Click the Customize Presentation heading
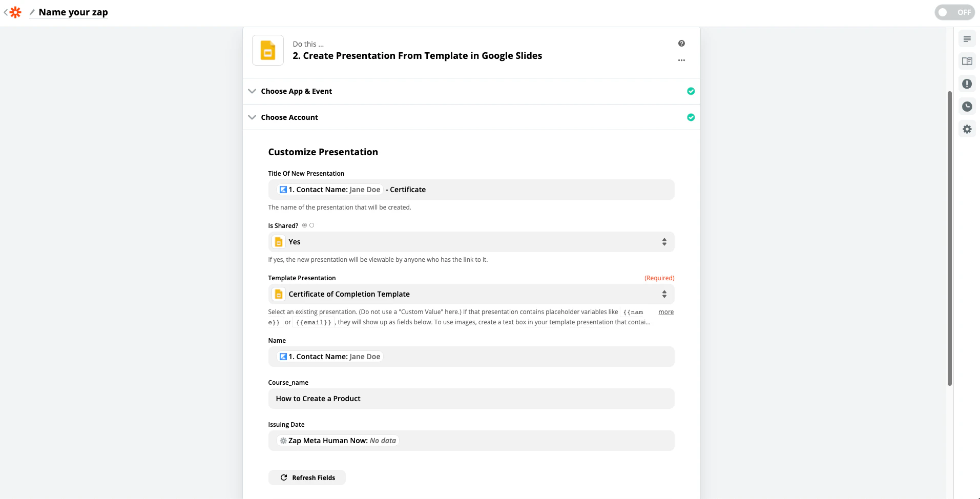The height and width of the screenshot is (499, 980). (x=323, y=152)
